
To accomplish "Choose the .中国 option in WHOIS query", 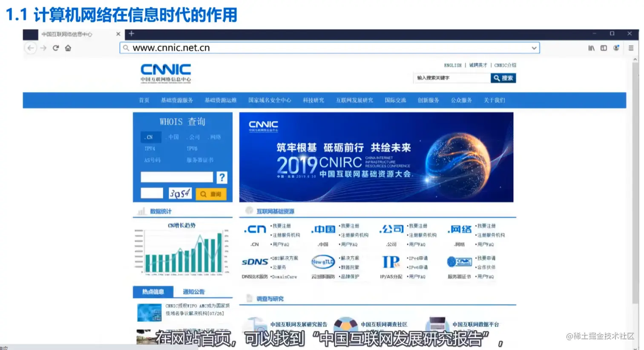I will pyautogui.click(x=172, y=137).
